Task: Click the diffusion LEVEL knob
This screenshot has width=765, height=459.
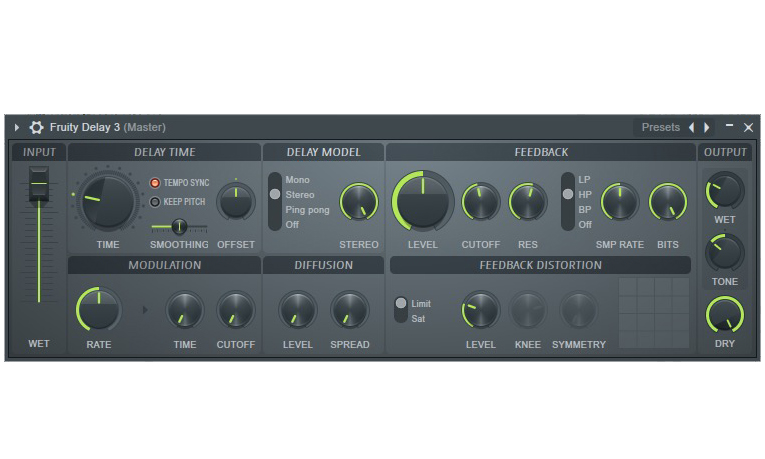Action: [298, 310]
